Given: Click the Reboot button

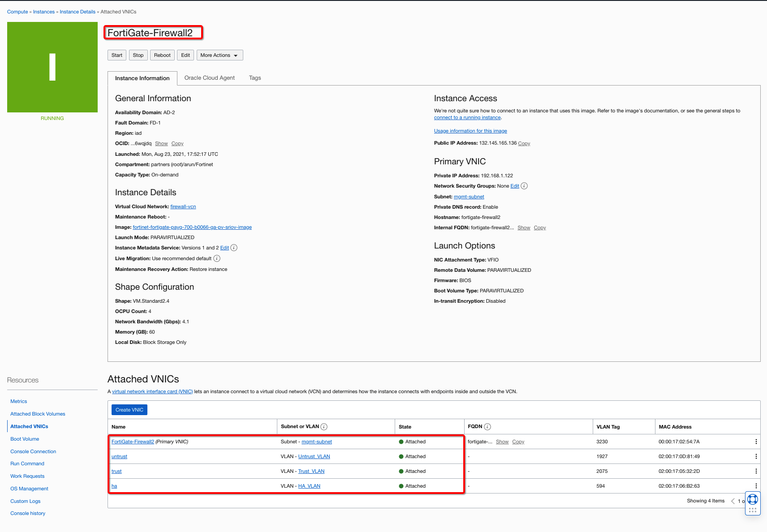Looking at the screenshot, I should (x=162, y=55).
